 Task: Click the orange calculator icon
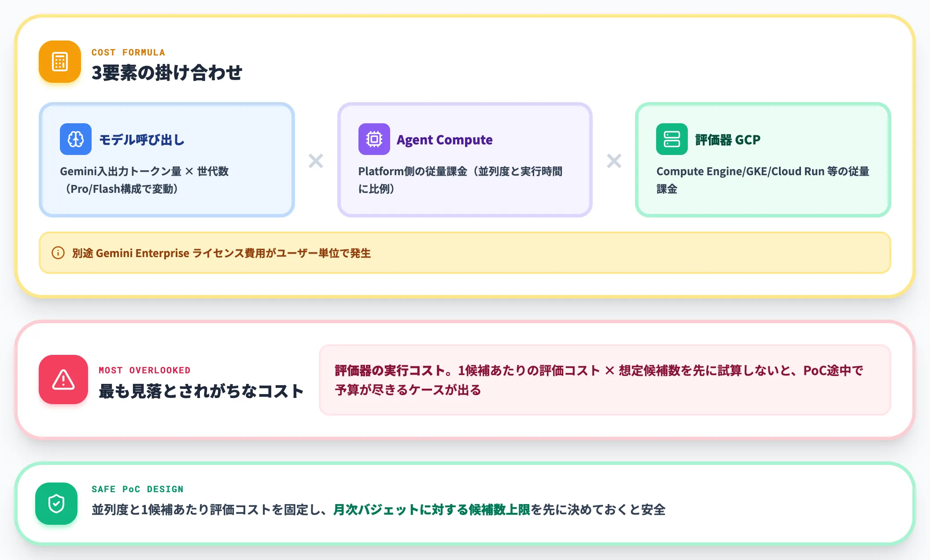tap(60, 62)
